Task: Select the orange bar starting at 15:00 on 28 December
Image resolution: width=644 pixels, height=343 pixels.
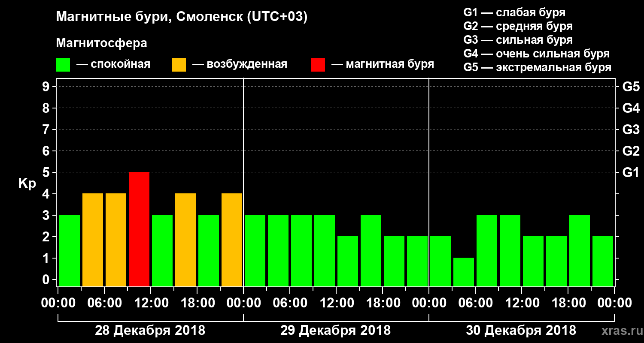Action: (x=185, y=240)
